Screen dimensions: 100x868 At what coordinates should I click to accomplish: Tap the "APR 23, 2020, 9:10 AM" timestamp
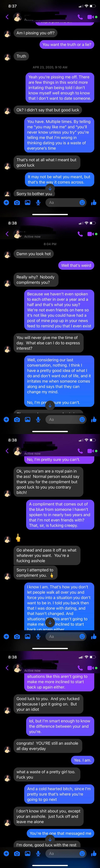point(50,67)
